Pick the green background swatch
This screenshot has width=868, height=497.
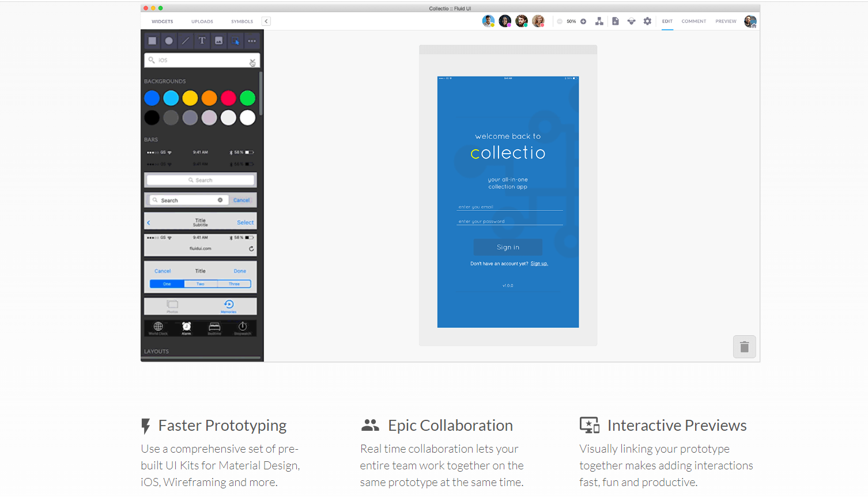tap(248, 98)
